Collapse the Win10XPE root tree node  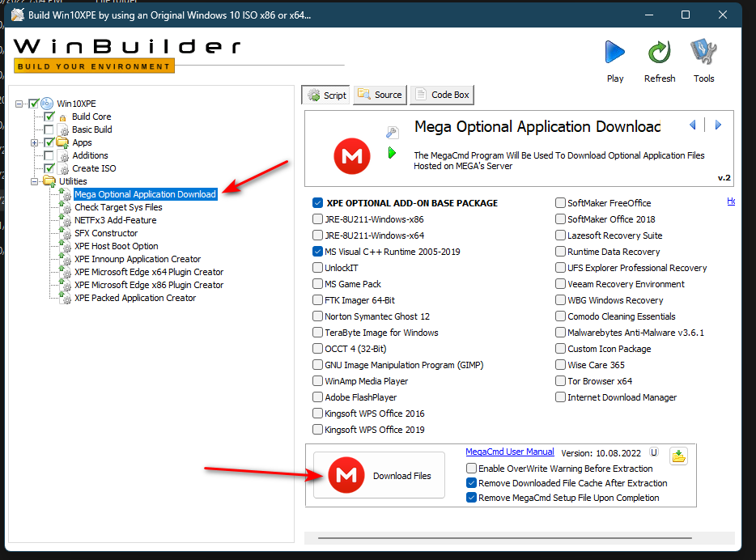coord(19,104)
